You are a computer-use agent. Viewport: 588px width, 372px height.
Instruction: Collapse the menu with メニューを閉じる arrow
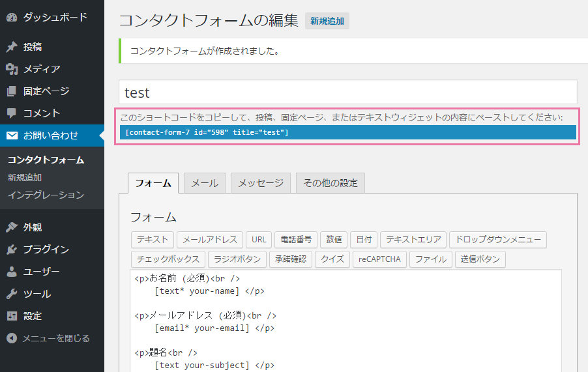(12, 338)
